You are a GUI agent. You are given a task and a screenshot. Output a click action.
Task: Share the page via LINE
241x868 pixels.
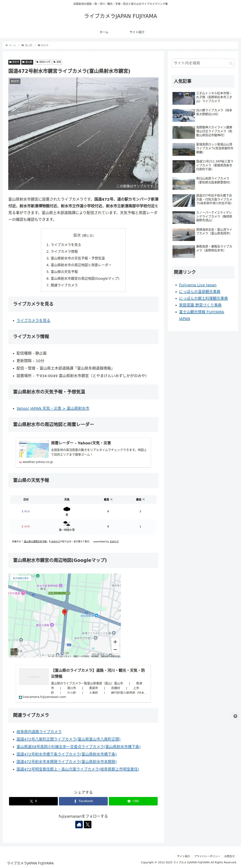[x=133, y=801]
